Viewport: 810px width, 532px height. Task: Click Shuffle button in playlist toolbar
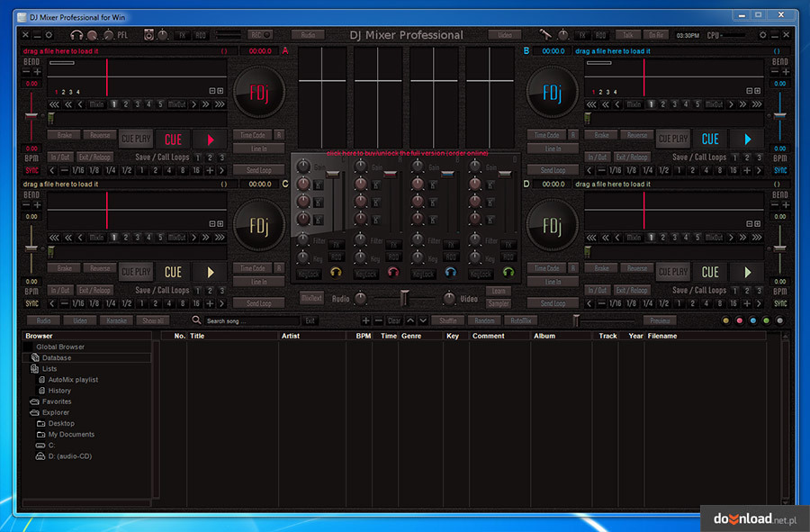[x=448, y=320]
